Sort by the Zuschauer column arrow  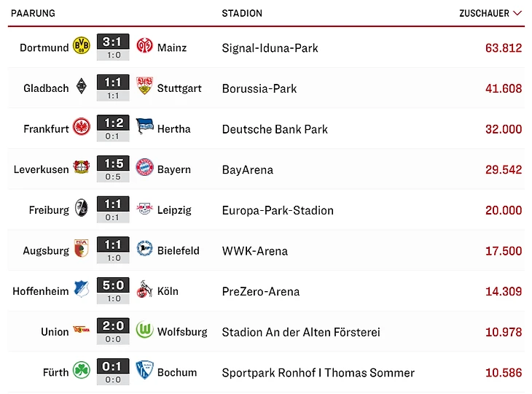pos(517,13)
